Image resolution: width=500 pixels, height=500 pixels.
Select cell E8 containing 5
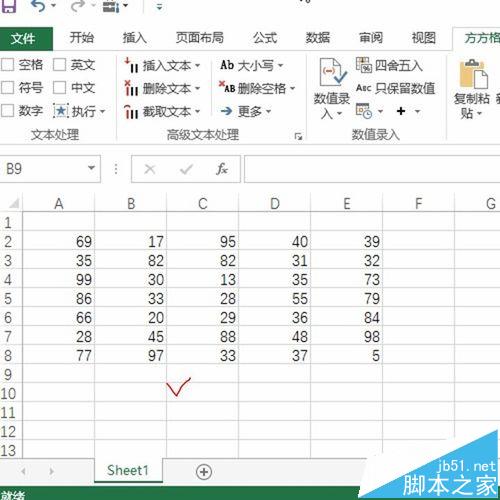point(347,355)
